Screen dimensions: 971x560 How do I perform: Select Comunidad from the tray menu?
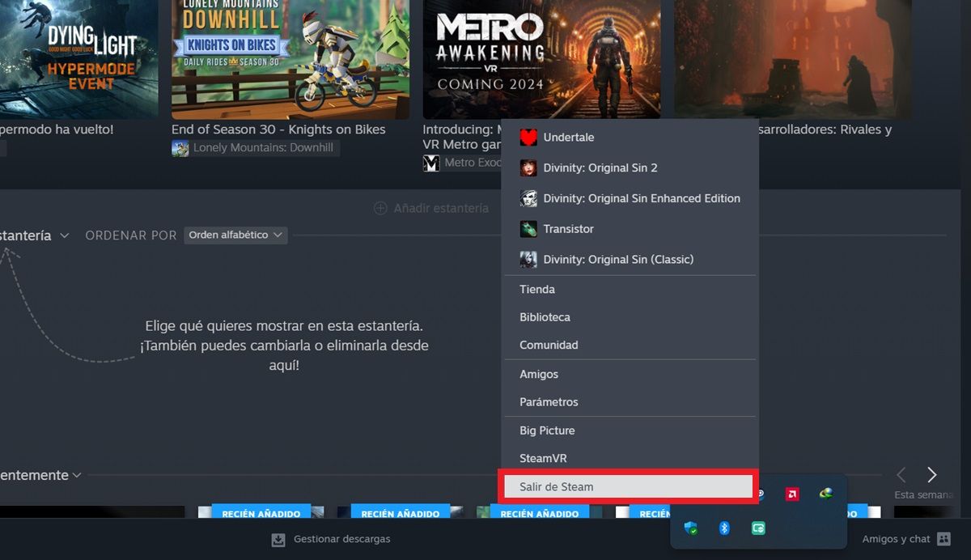pyautogui.click(x=630, y=345)
